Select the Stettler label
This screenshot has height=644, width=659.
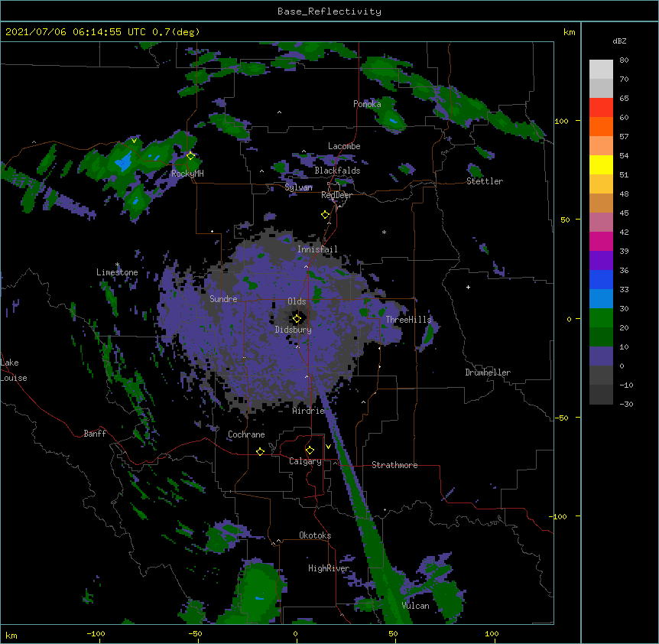click(485, 181)
